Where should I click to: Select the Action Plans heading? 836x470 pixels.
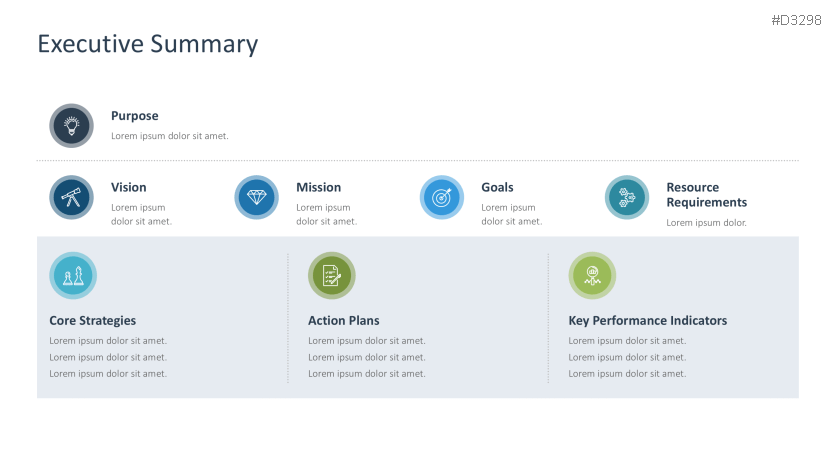[343, 321]
